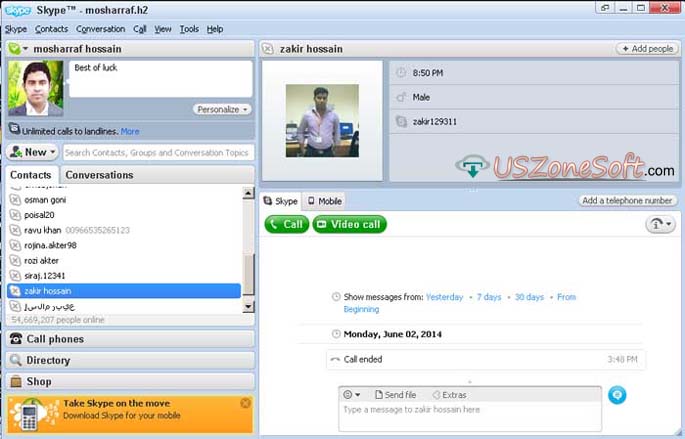The width and height of the screenshot is (685, 439).
Task: Click Add a telephone number
Action: pos(627,200)
